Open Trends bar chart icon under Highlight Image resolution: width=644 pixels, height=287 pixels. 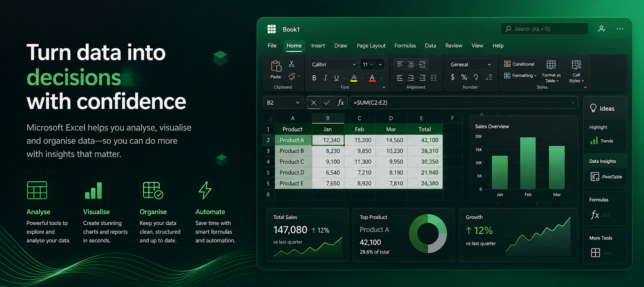[594, 140]
